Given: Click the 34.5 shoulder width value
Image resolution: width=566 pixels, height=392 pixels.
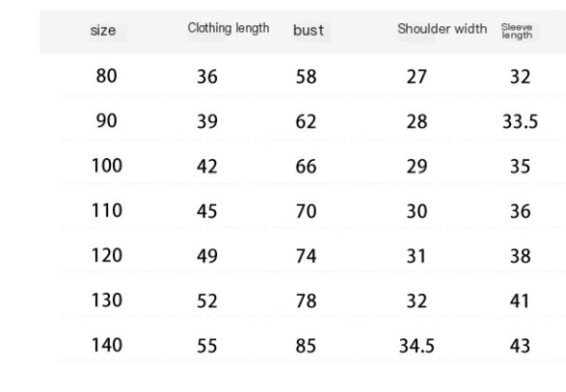Looking at the screenshot, I should pos(417,346).
